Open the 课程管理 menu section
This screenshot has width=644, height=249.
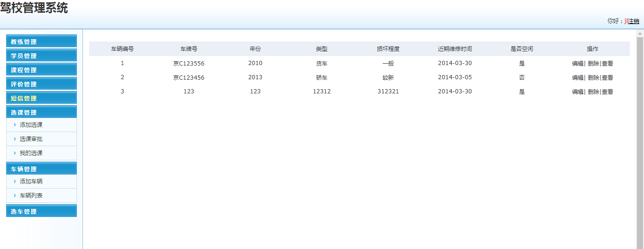click(41, 69)
